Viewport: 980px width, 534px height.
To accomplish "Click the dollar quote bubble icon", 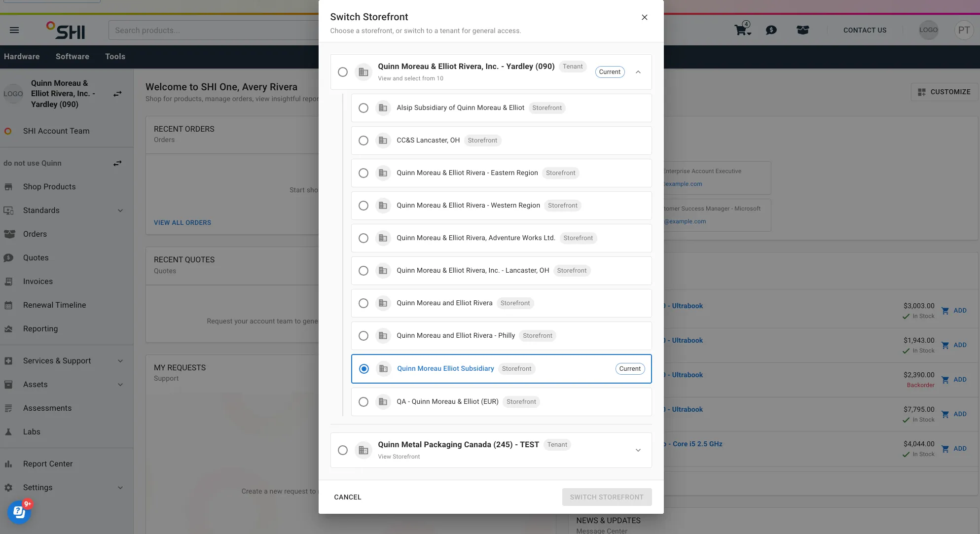I will click(x=771, y=30).
